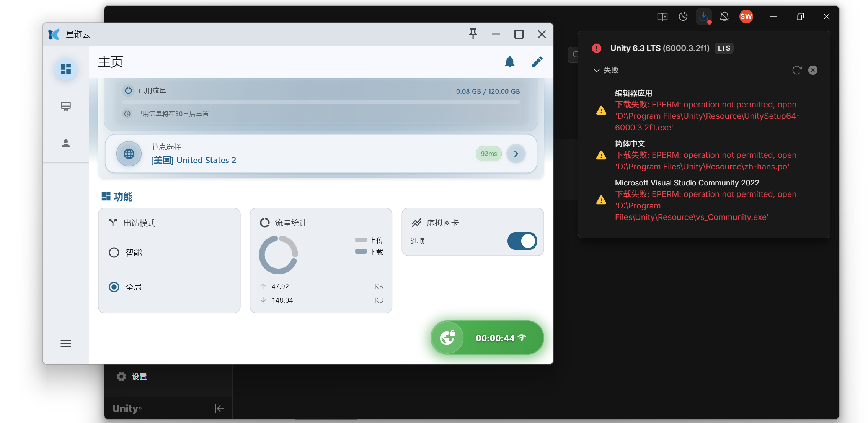Open the Unity Hub book documentation icon

point(662,16)
